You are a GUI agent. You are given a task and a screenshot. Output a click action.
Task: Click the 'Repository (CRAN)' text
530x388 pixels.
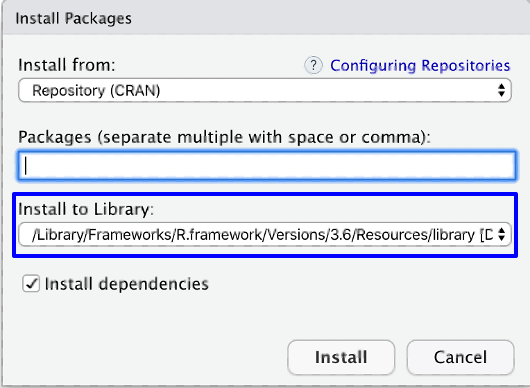[96, 91]
